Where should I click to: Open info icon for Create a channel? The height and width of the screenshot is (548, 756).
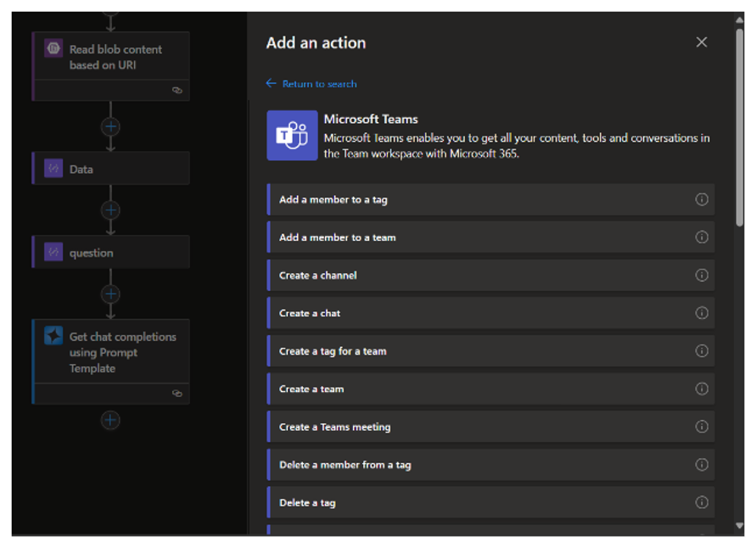click(702, 275)
